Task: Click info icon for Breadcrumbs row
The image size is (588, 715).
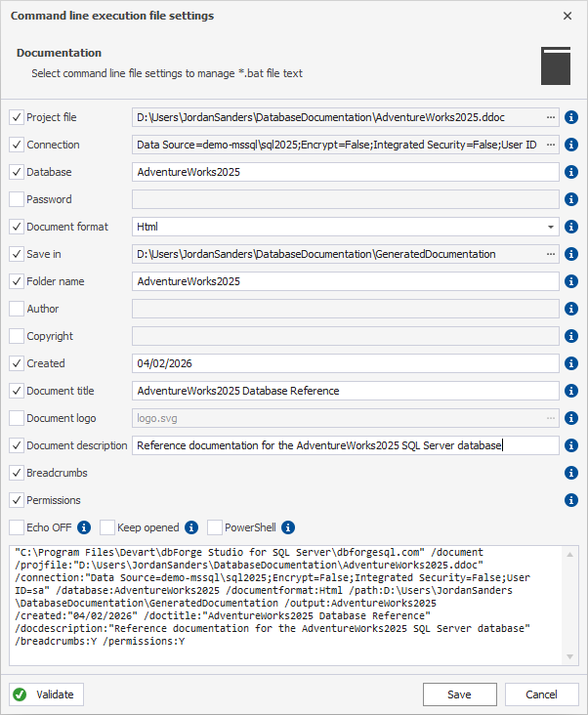Action: tap(571, 473)
